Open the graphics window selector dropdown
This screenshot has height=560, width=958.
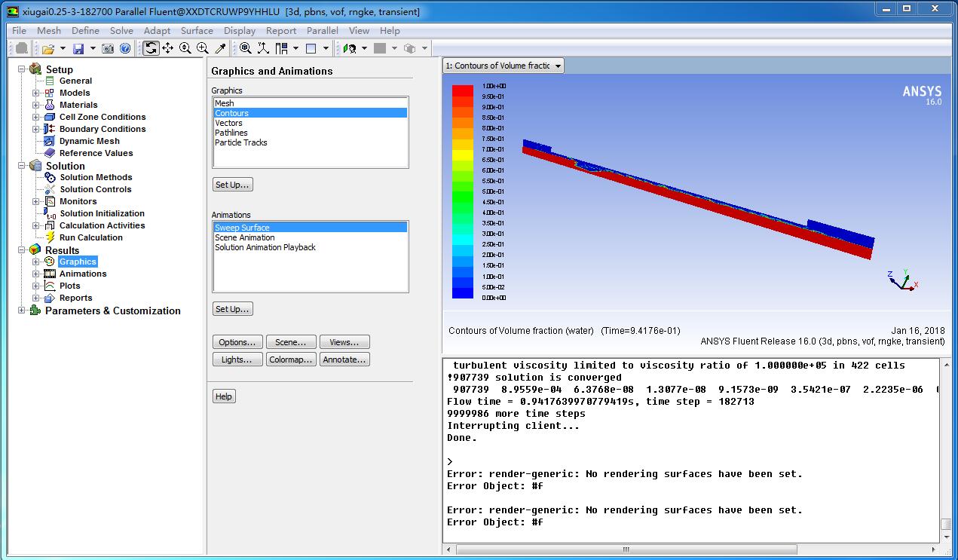[x=503, y=66]
